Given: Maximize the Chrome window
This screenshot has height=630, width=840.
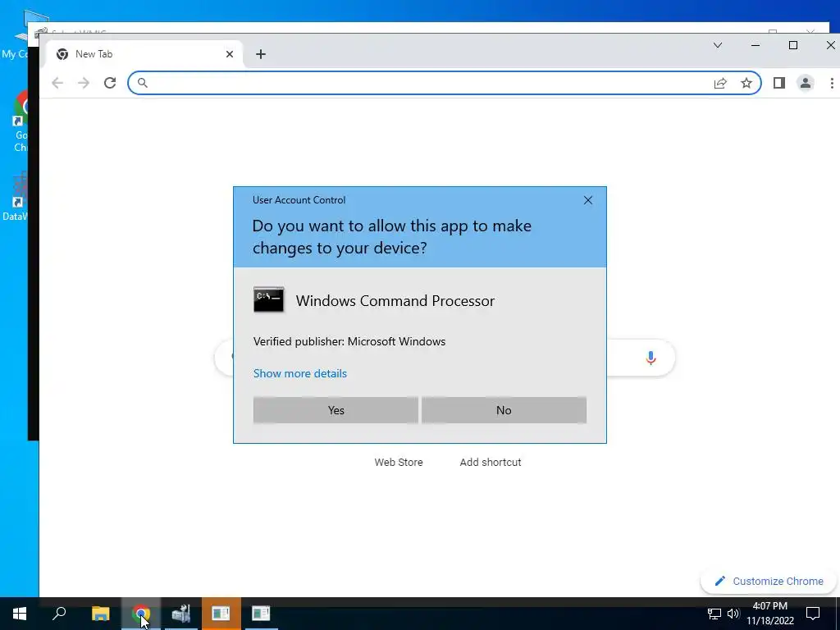Looking at the screenshot, I should point(793,45).
